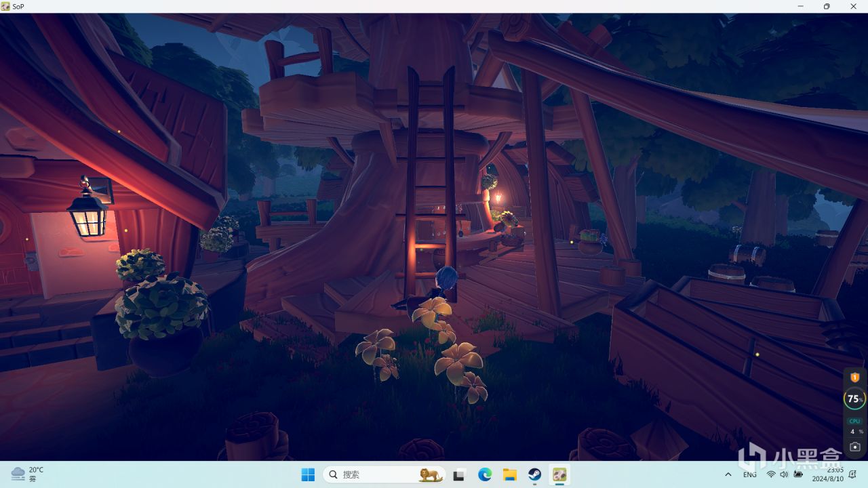Minimize the SoP game window
The image size is (868, 488).
click(800, 6)
